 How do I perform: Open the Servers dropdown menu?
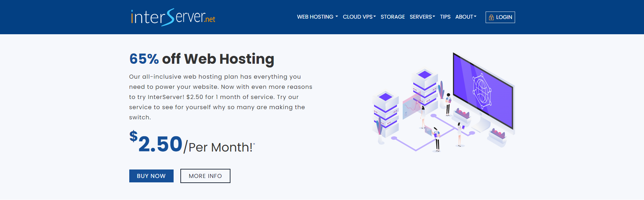click(422, 17)
